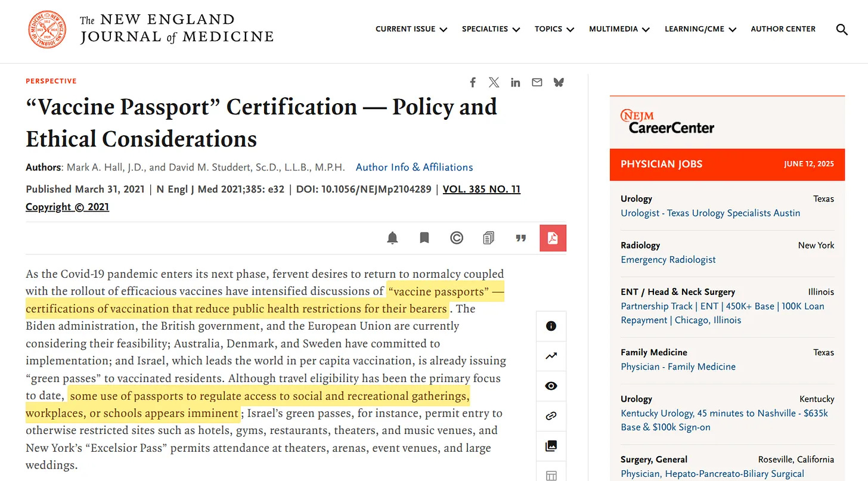The height and width of the screenshot is (481, 868).
Task: Click the Physician Jobs banner
Action: (x=727, y=165)
